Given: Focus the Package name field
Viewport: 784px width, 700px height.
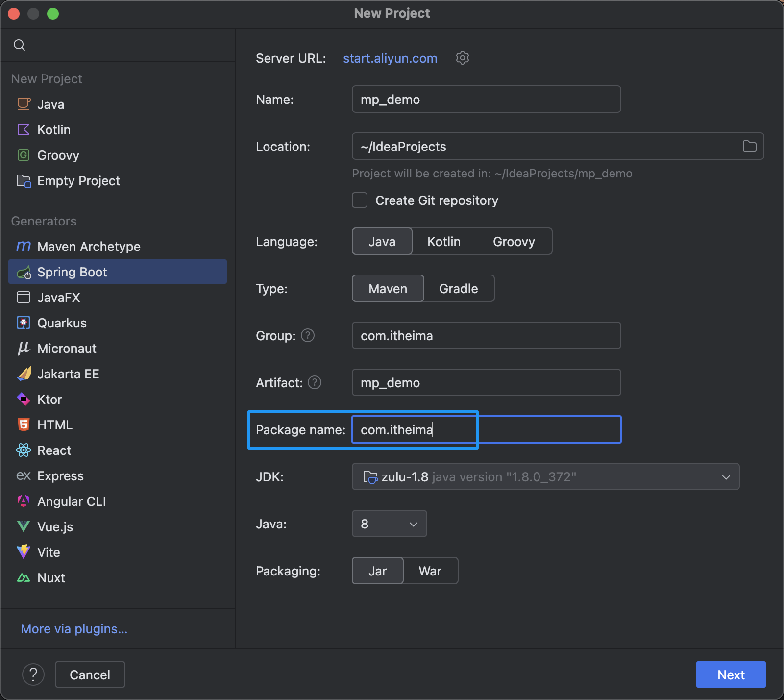Looking at the screenshot, I should point(486,429).
